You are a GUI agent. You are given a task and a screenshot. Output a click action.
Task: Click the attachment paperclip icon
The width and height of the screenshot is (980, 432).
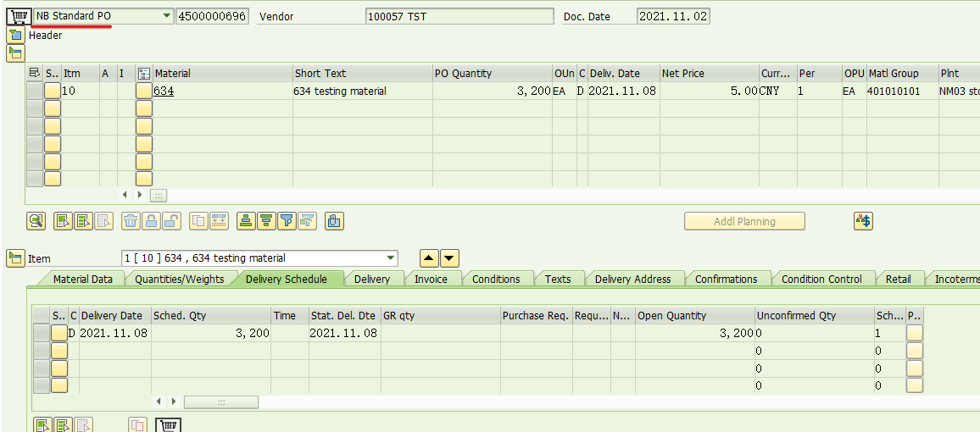[335, 220]
